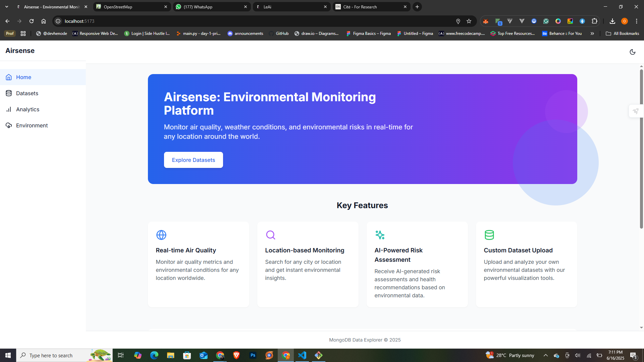
Task: Click the Airsense logo link
Action: pyautogui.click(x=20, y=51)
